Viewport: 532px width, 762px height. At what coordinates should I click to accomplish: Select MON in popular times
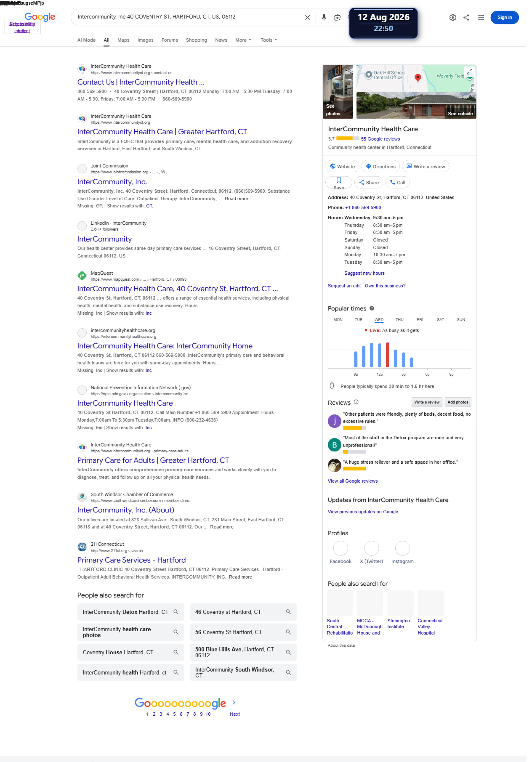338,320
